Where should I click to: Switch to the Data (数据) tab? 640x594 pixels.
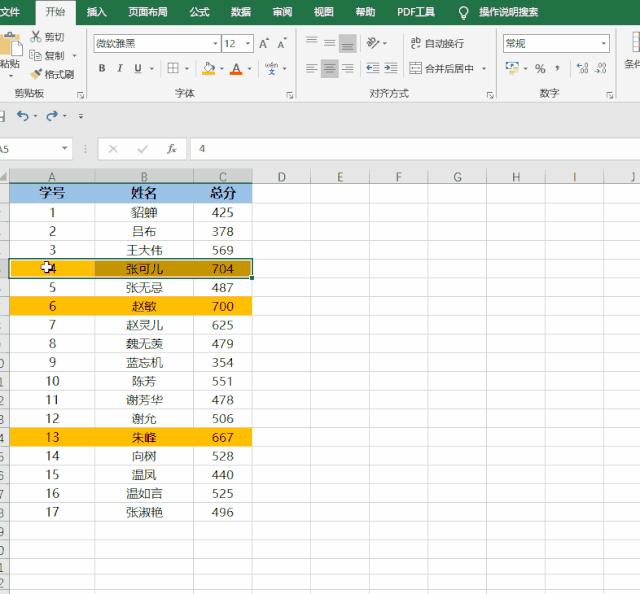(x=241, y=12)
